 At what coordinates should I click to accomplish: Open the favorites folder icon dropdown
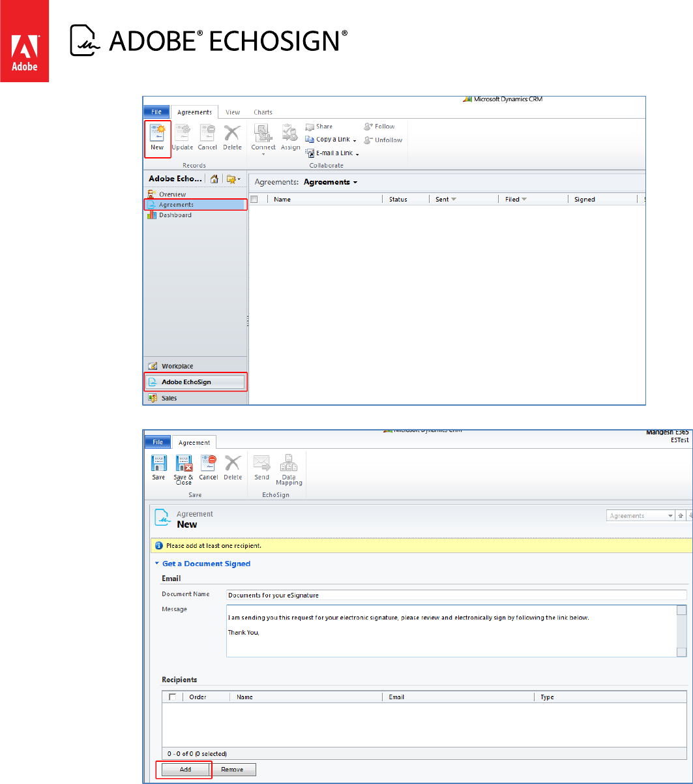pyautogui.click(x=233, y=179)
